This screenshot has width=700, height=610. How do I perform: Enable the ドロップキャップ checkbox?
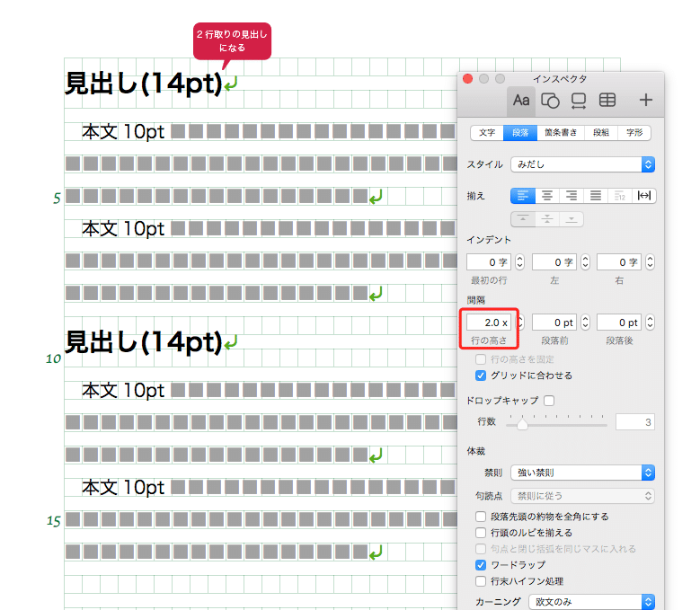(x=549, y=401)
